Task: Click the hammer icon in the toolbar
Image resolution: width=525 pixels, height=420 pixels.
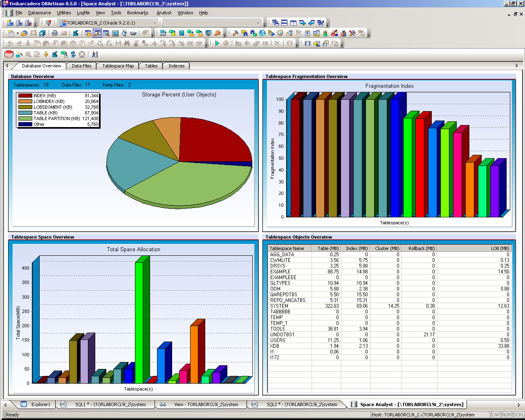Action: pos(236,33)
